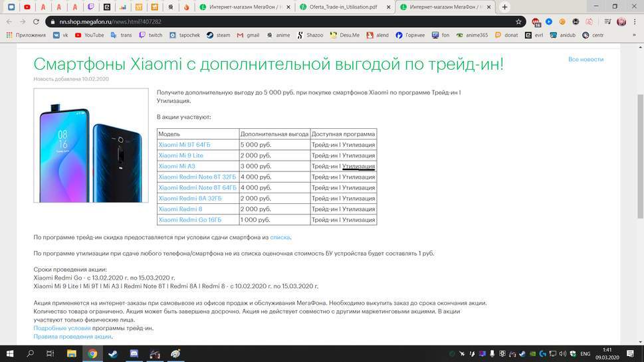Screen dimensions: 644x362
Task: Open the steam bookmark
Action: point(219,35)
